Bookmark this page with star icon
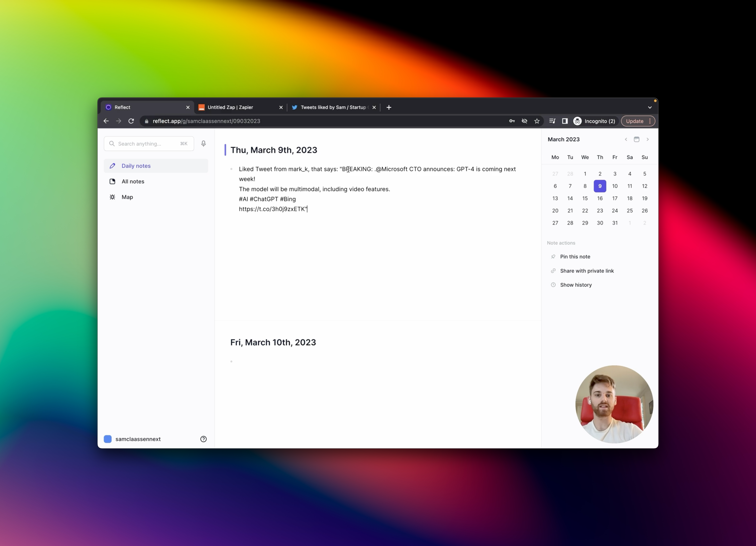756x546 pixels. [x=537, y=121]
